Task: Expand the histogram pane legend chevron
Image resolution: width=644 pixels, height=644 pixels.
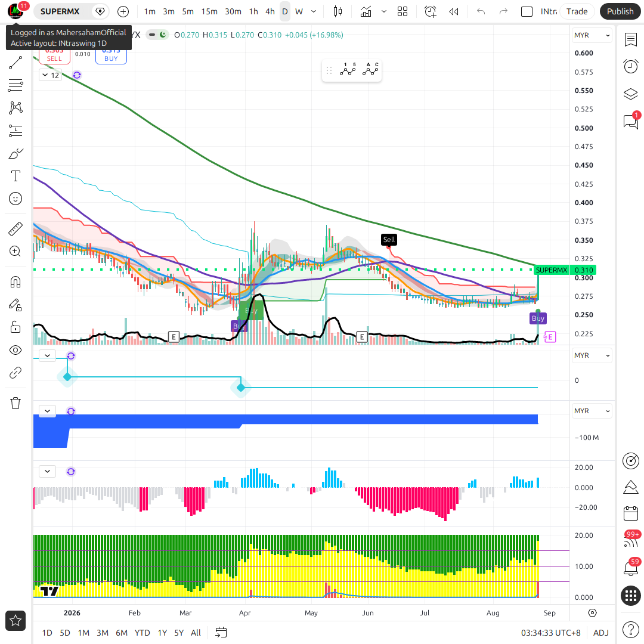Action: [x=47, y=472]
